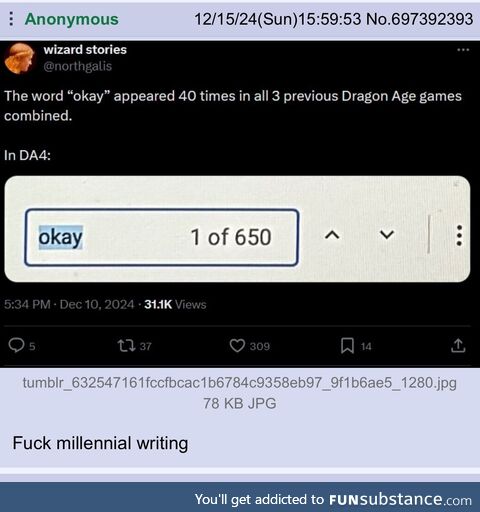Click the wizard stories profile avatar
This screenshot has height=512, width=480.
(x=20, y=58)
